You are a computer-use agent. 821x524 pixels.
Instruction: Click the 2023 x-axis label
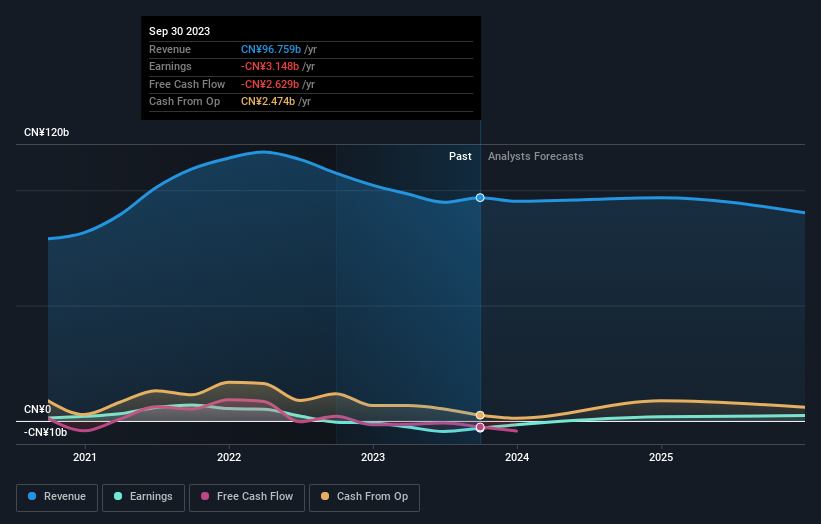point(373,458)
